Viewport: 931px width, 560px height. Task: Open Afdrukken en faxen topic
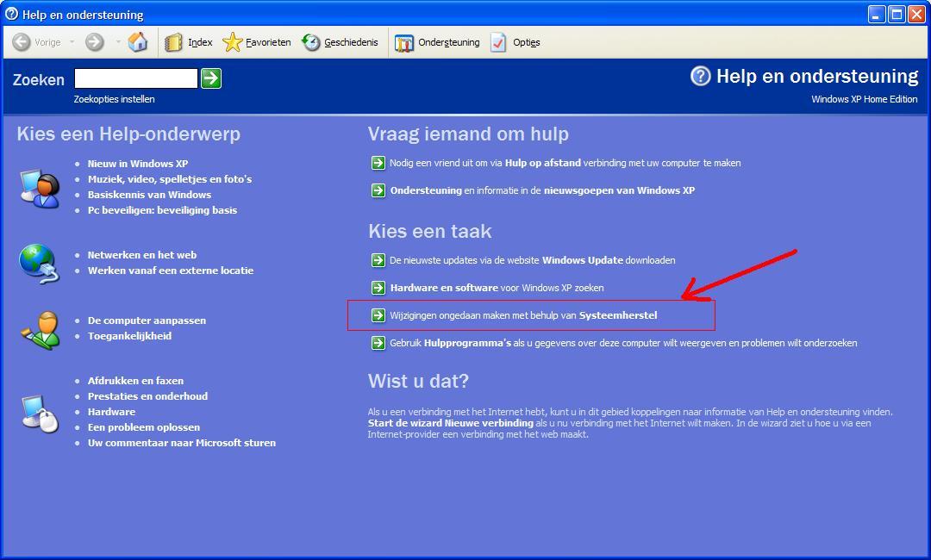[135, 381]
